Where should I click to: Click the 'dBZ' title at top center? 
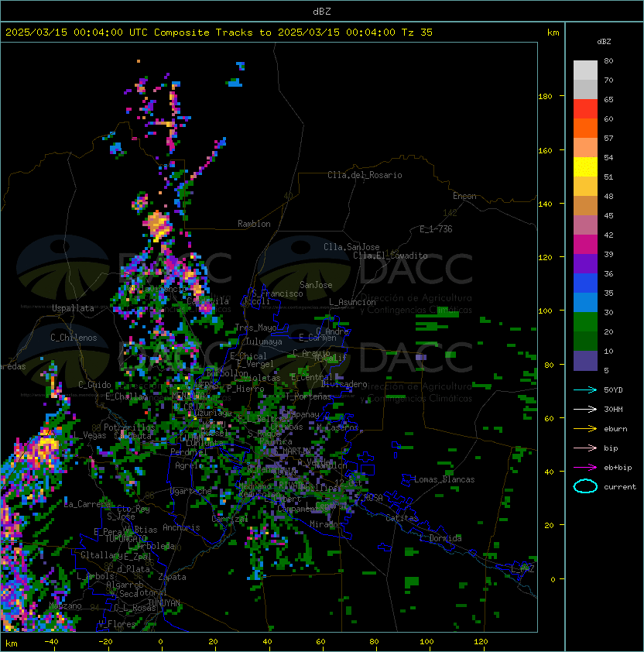[x=322, y=11]
